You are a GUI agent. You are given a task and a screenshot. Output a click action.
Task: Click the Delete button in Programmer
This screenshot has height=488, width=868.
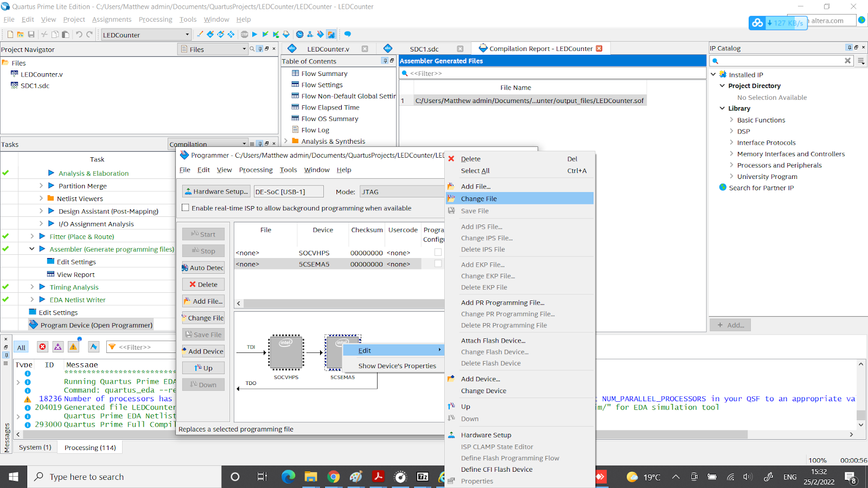pyautogui.click(x=203, y=284)
